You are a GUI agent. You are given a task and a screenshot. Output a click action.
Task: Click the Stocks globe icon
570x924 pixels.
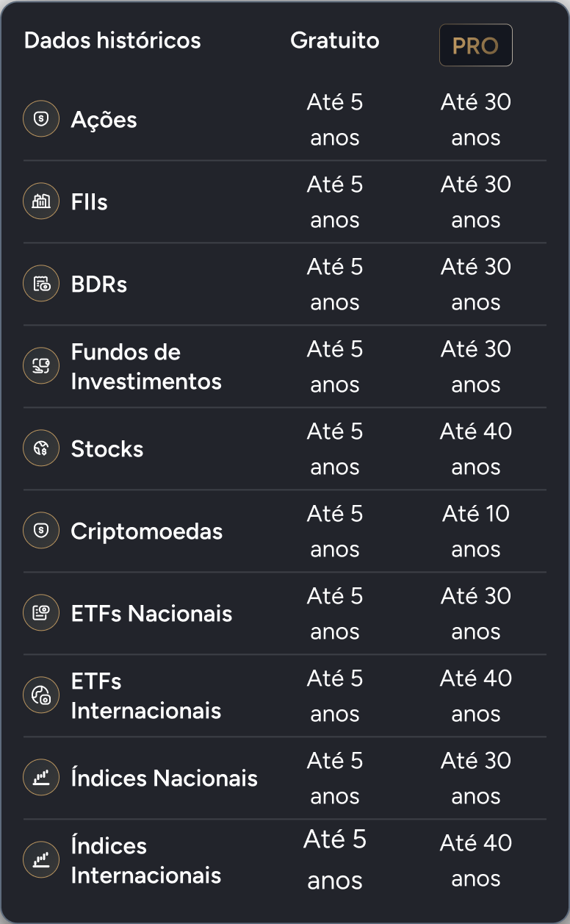click(x=41, y=448)
